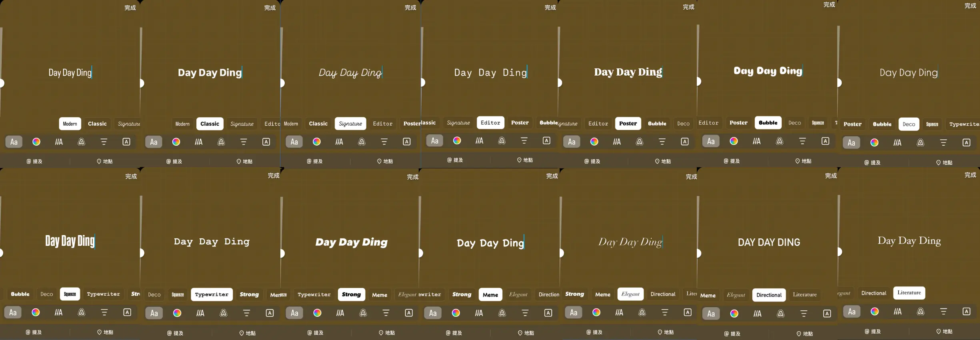Choose Directional font in the Elegant-selected screen
The height and width of the screenshot is (340, 980).
tap(663, 294)
